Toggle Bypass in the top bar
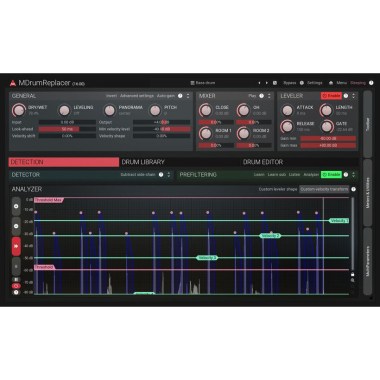The height and width of the screenshot is (380, 380). 289,83
